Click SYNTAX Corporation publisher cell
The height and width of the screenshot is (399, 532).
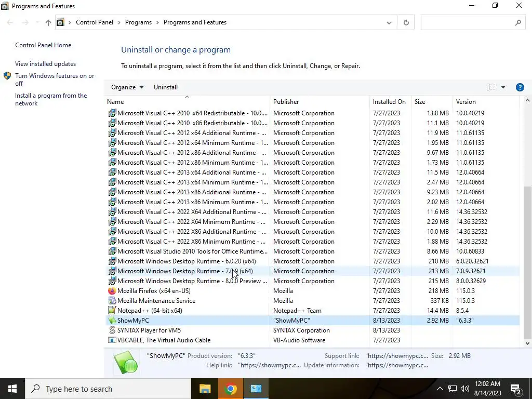tap(301, 330)
